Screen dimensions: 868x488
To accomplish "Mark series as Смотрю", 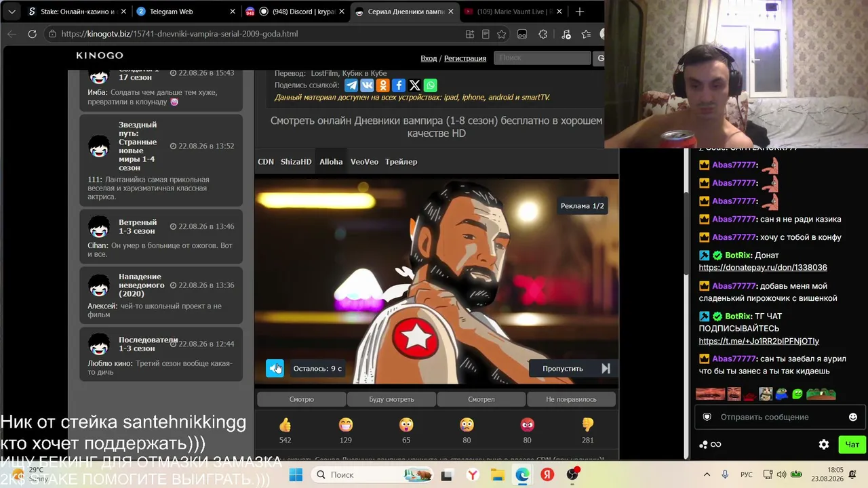I will [x=302, y=399].
